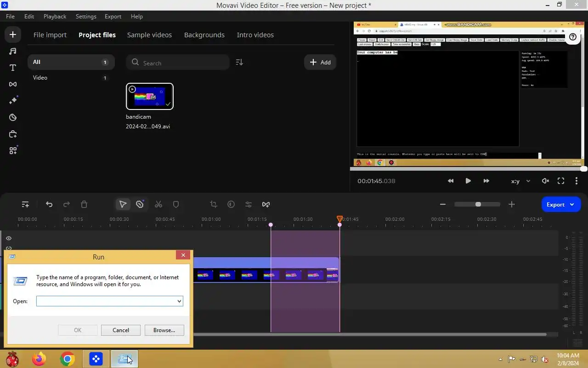
Task: Enter full-screen preview mode
Action: tap(561, 181)
